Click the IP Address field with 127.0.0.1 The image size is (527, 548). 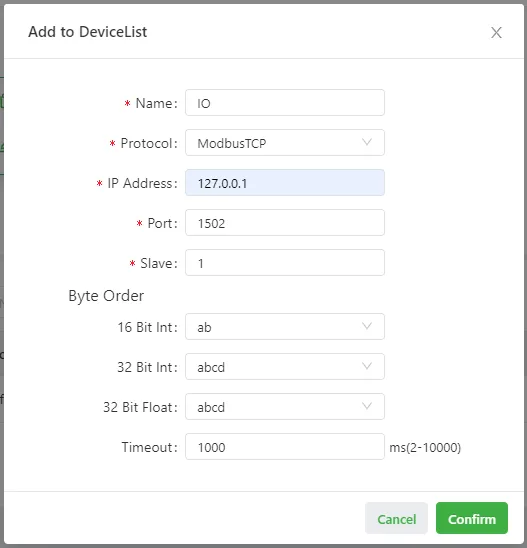(285, 183)
